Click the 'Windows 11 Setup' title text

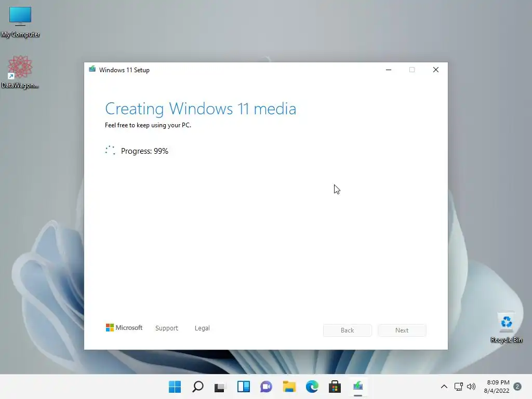pyautogui.click(x=124, y=70)
